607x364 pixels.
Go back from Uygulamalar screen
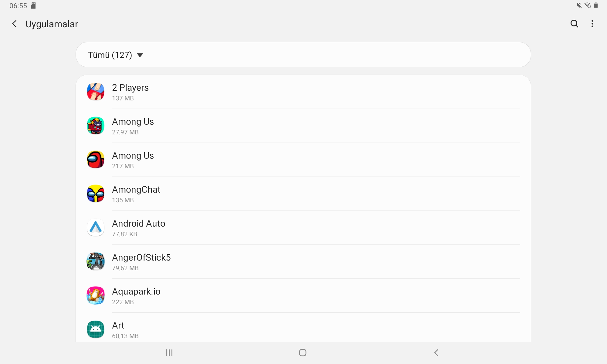point(14,24)
